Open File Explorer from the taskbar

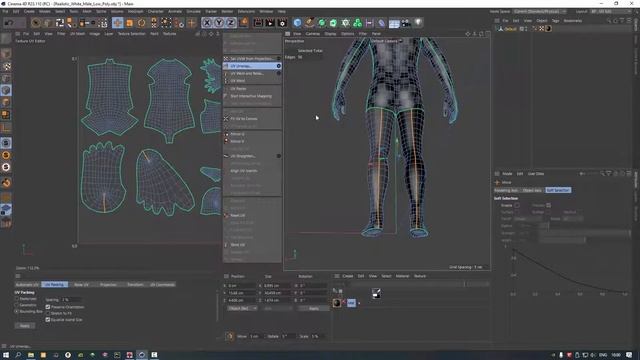31,355
